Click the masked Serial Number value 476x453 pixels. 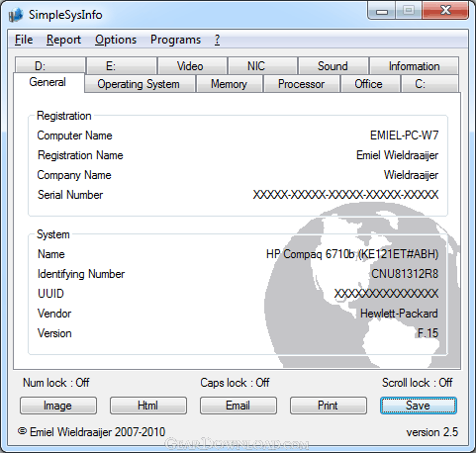345,195
